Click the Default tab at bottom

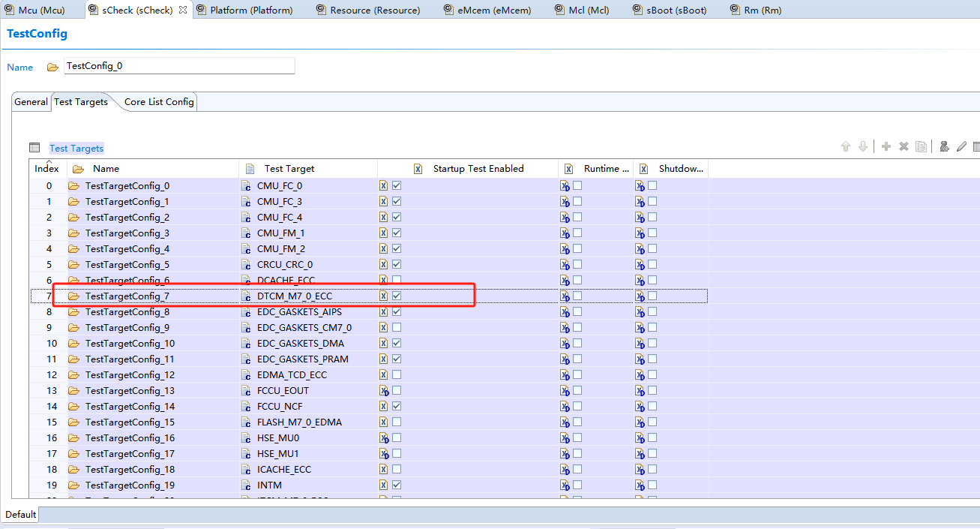tap(21, 515)
